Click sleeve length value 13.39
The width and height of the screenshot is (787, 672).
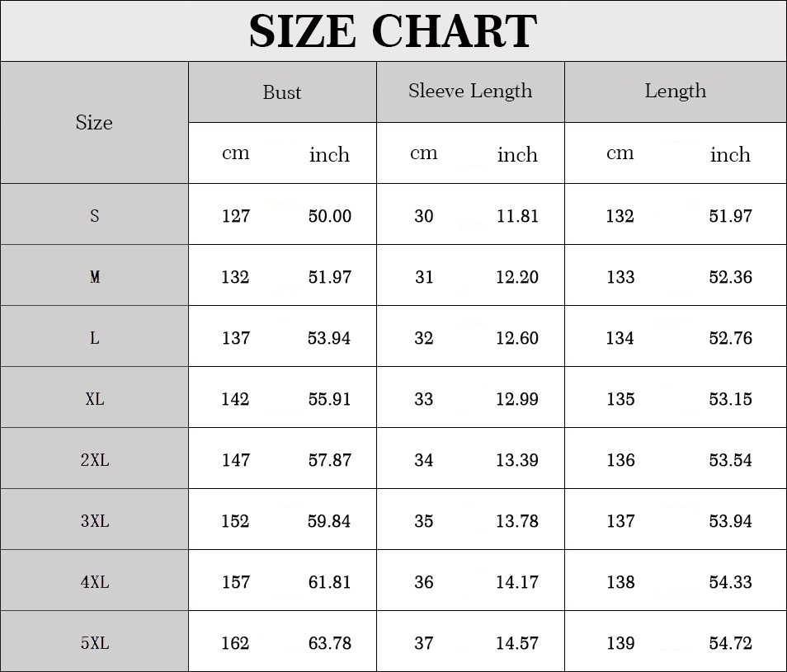tap(517, 460)
